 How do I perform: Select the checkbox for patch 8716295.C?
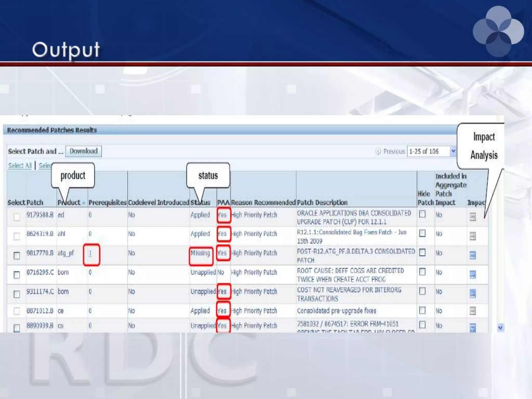tap(17, 275)
